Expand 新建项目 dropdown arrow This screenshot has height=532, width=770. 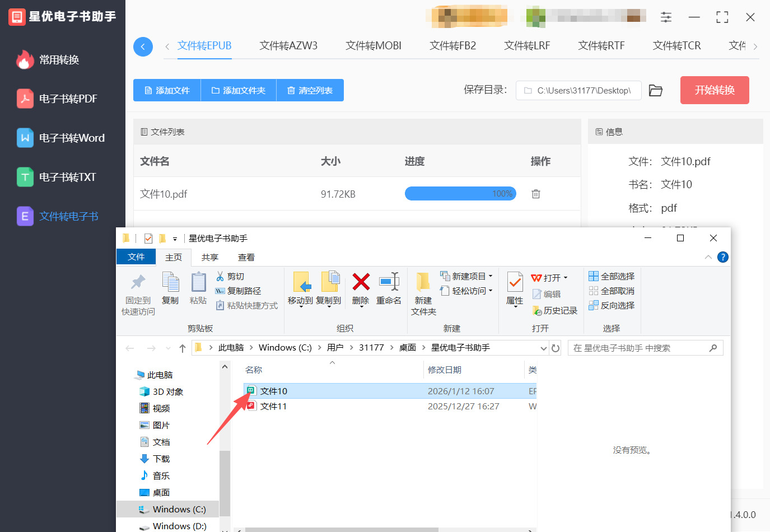491,276
